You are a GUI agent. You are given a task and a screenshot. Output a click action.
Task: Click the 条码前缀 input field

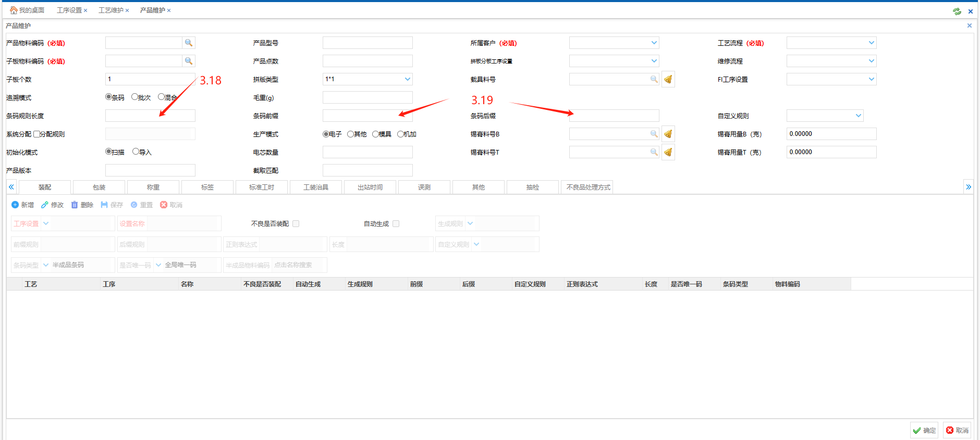pyautogui.click(x=367, y=116)
